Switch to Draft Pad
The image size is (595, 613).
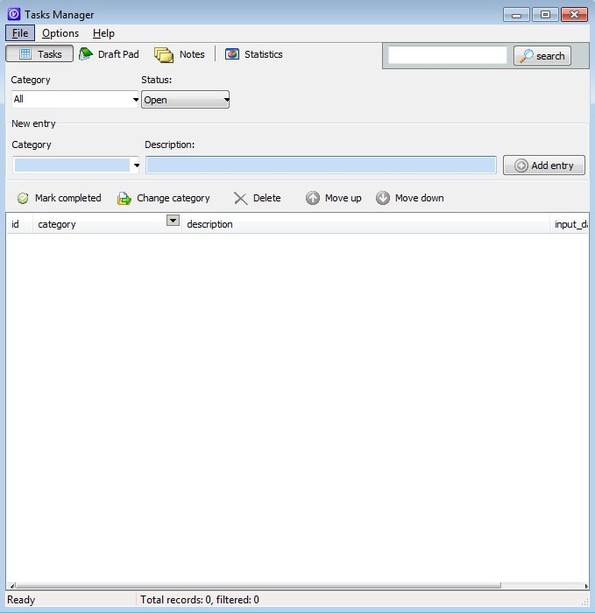(109, 54)
